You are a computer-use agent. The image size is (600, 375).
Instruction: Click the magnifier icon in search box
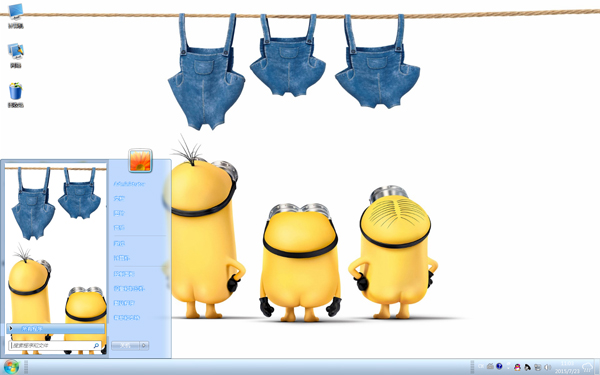pos(96,346)
